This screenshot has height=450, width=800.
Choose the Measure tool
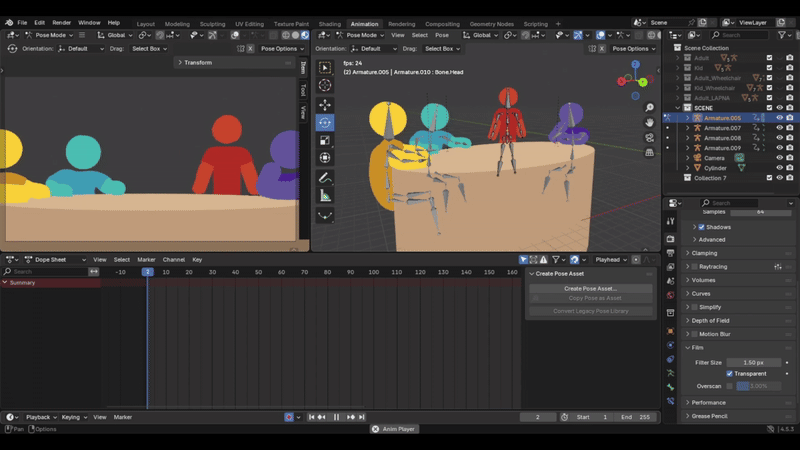click(x=325, y=196)
